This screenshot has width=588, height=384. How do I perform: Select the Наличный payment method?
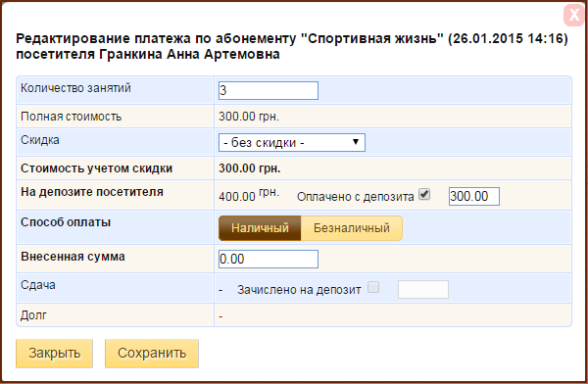[260, 227]
